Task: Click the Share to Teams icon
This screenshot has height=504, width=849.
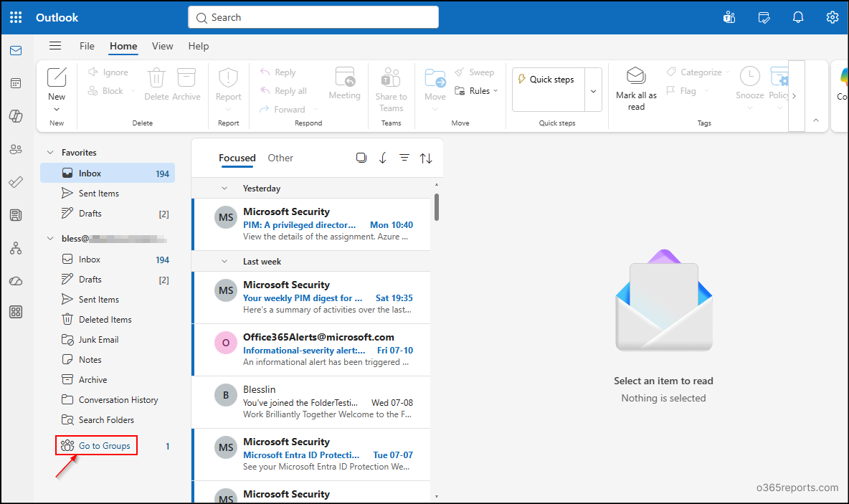Action: (x=391, y=77)
